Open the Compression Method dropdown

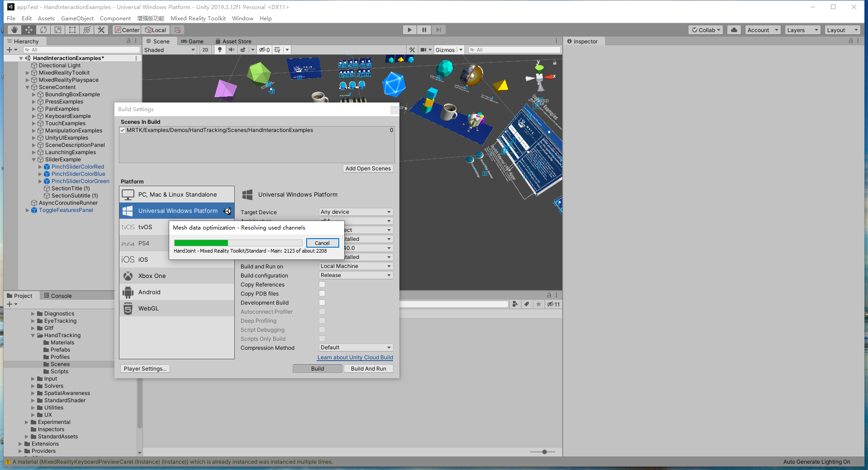click(356, 348)
